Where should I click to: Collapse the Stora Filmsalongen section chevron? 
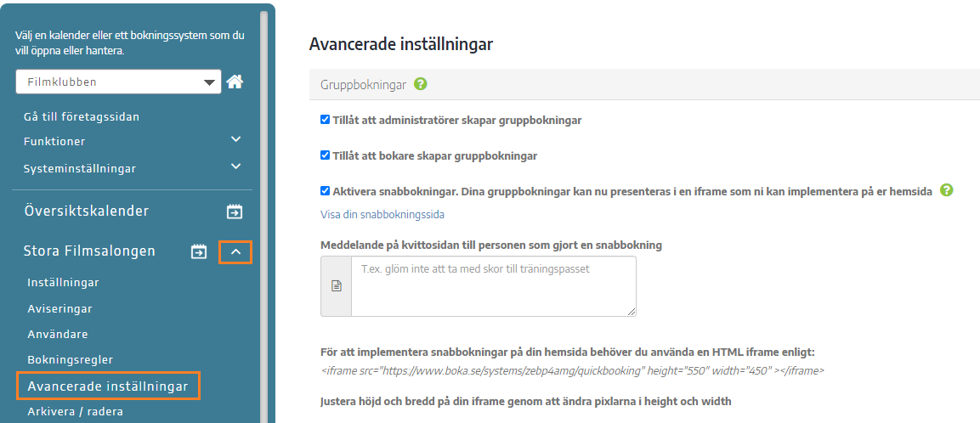point(235,251)
